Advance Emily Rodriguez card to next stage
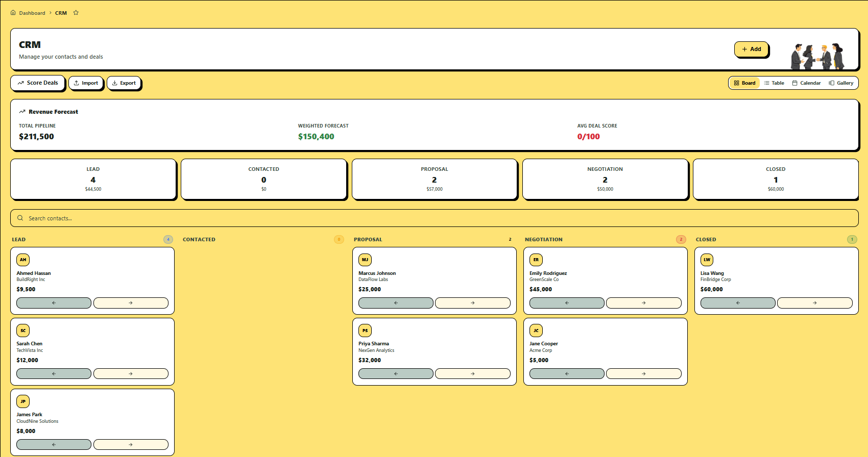This screenshot has height=457, width=868. 644,303
